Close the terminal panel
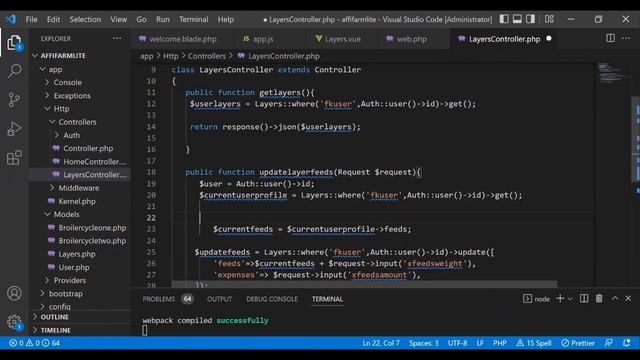 tap(628, 299)
